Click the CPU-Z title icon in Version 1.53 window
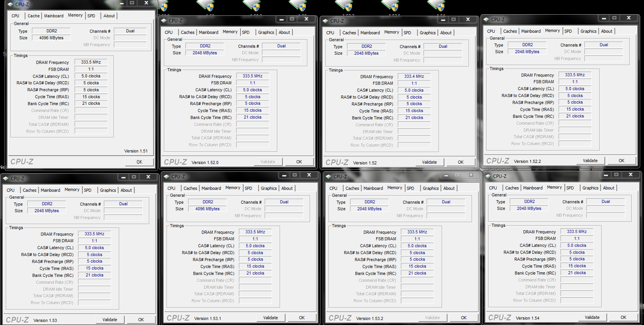Screen dimensions: 644x325 [6, 179]
